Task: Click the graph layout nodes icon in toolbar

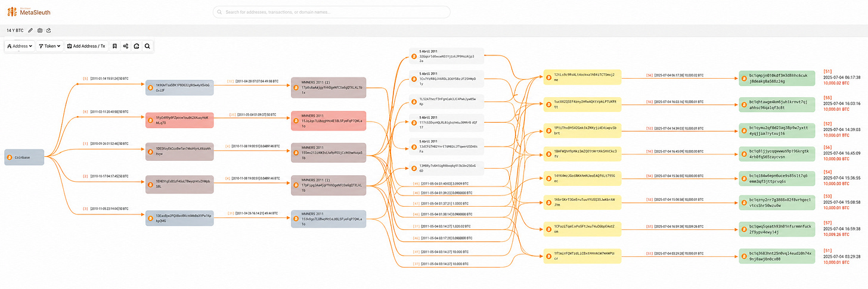Action: click(x=125, y=46)
